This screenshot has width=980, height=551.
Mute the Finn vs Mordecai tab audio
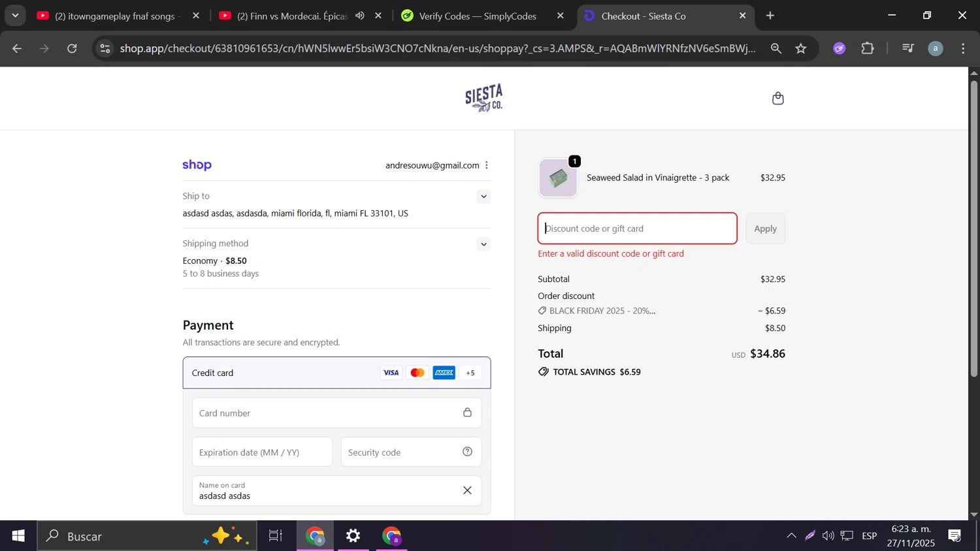click(360, 16)
